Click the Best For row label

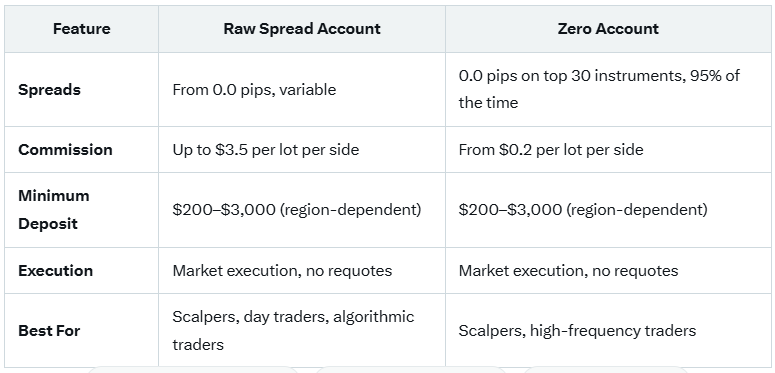coord(49,331)
